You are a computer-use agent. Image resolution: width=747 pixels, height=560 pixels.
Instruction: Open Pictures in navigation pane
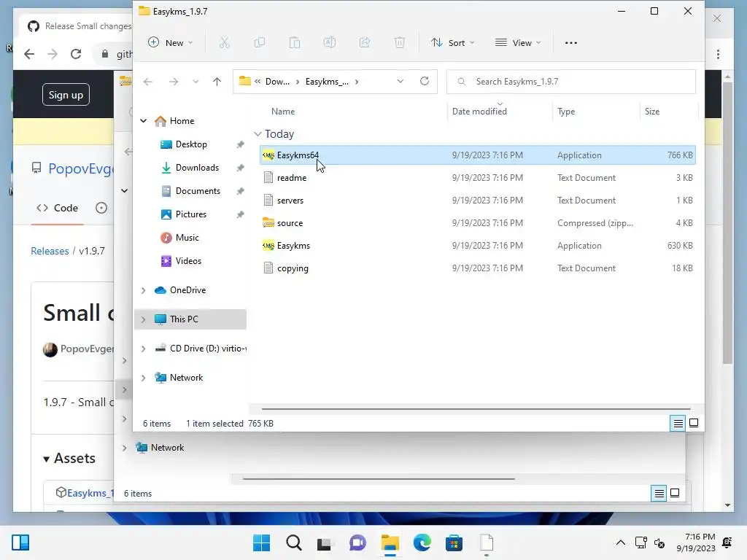tap(190, 214)
